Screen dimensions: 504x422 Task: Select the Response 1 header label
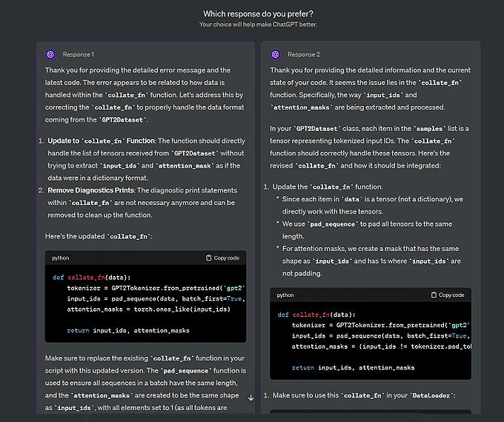pyautogui.click(x=78, y=54)
